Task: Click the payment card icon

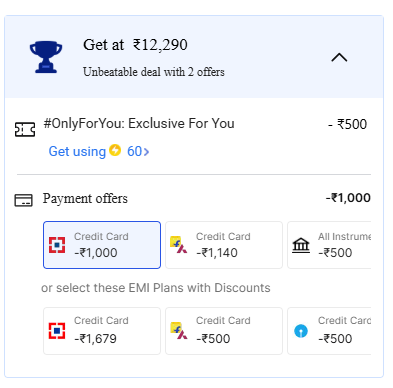Action: click(23, 200)
